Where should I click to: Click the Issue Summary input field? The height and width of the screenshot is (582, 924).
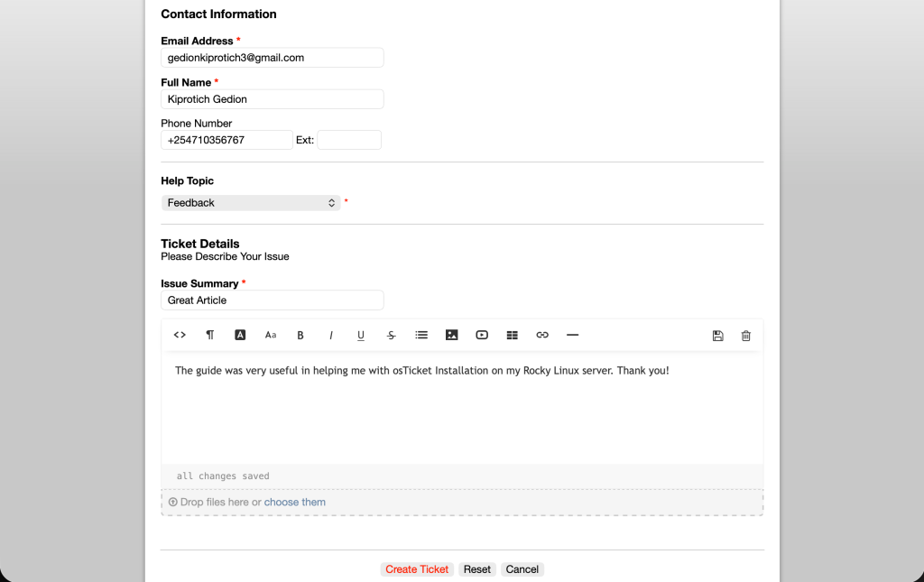pos(272,300)
